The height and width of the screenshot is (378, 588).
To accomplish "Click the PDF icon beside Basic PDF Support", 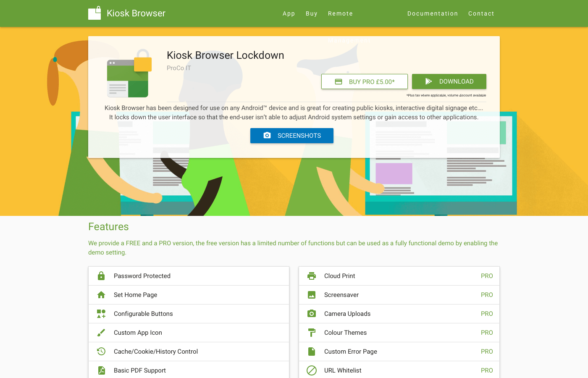I will click(x=101, y=370).
